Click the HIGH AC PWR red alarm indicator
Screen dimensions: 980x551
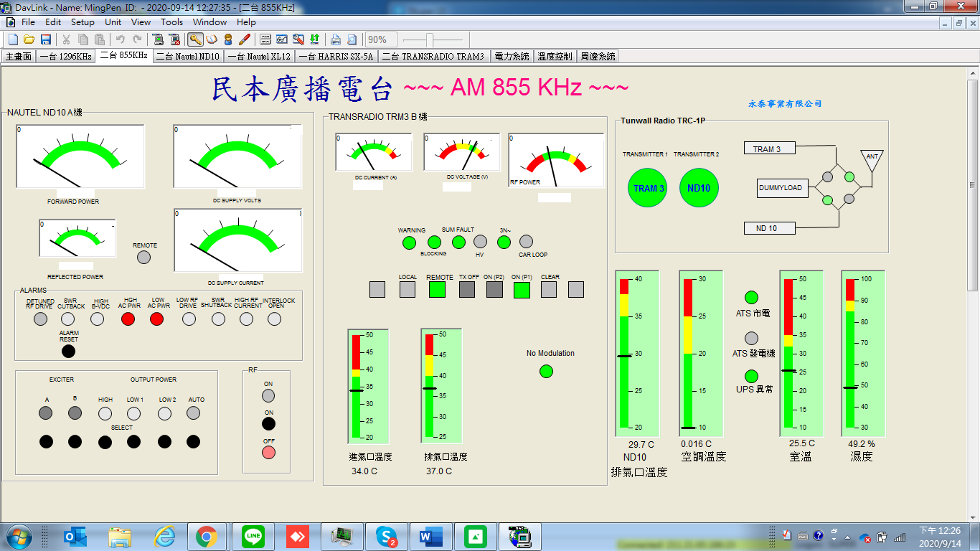pyautogui.click(x=128, y=319)
